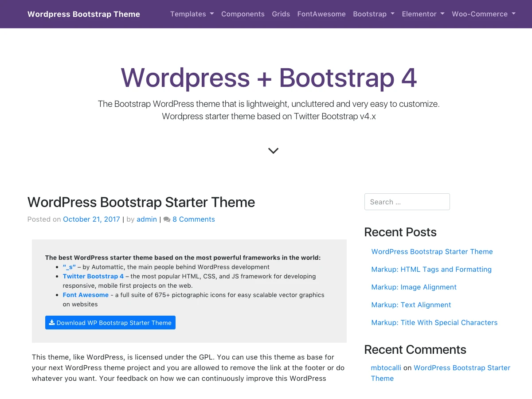Image resolution: width=532 pixels, height=399 pixels.
Task: Open the October 21, 2017 post date link
Action: tap(91, 219)
